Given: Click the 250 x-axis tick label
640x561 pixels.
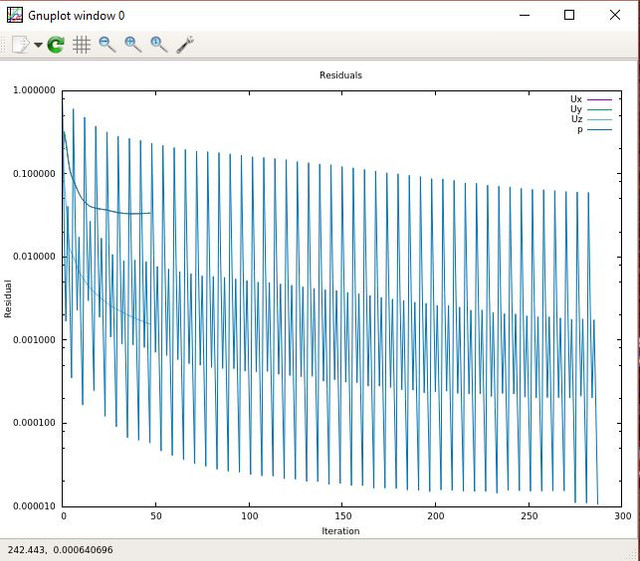Looking at the screenshot, I should [529, 516].
